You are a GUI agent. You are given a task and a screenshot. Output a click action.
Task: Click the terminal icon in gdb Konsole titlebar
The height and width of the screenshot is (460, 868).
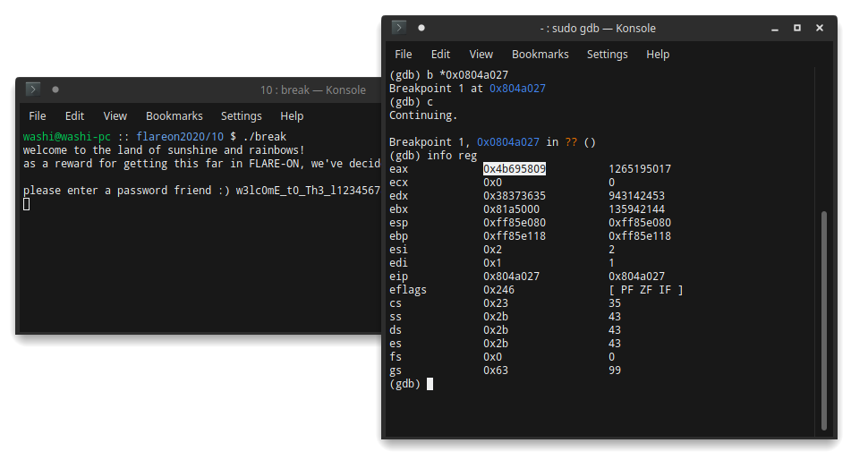pos(398,28)
